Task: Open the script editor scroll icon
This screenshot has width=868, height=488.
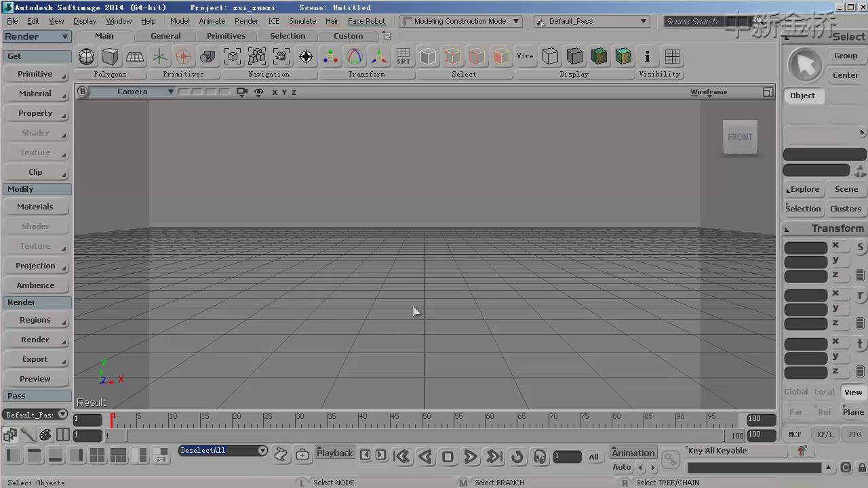Action: tap(281, 454)
